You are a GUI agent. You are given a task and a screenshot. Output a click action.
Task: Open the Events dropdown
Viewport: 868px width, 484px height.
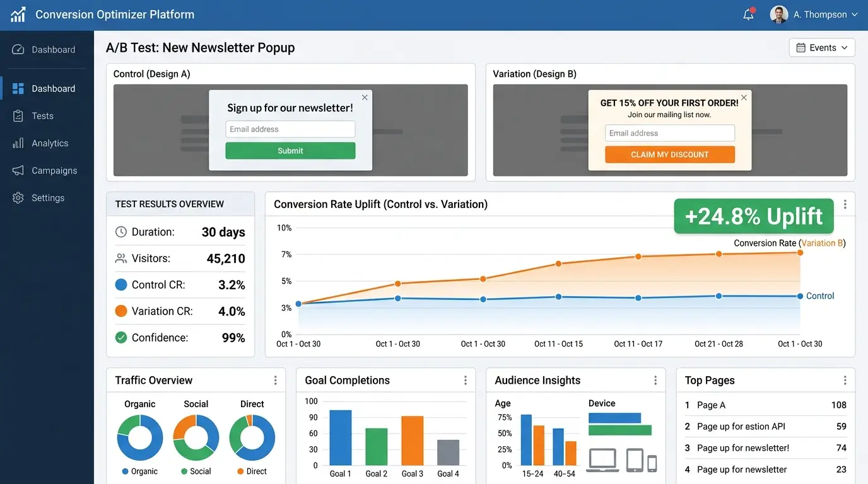[821, 48]
